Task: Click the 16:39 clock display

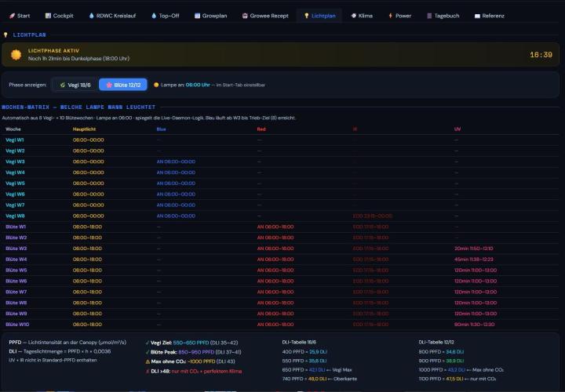Action: point(541,55)
